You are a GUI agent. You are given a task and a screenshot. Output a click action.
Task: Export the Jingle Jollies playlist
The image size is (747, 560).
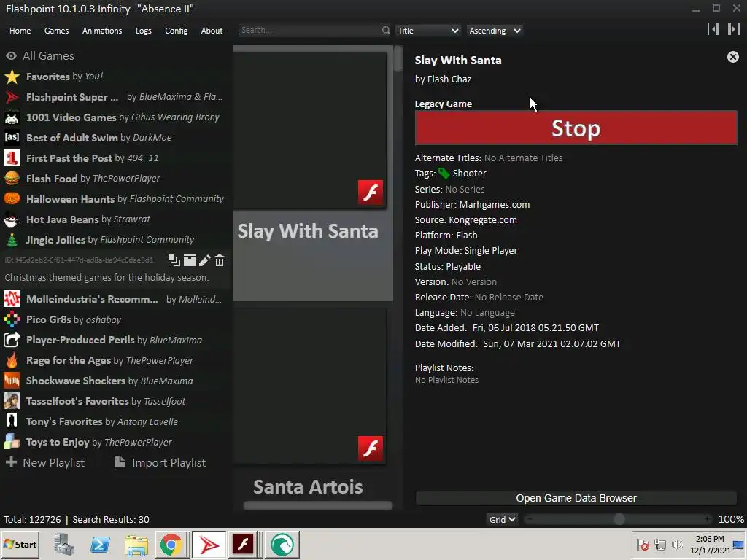(x=190, y=260)
